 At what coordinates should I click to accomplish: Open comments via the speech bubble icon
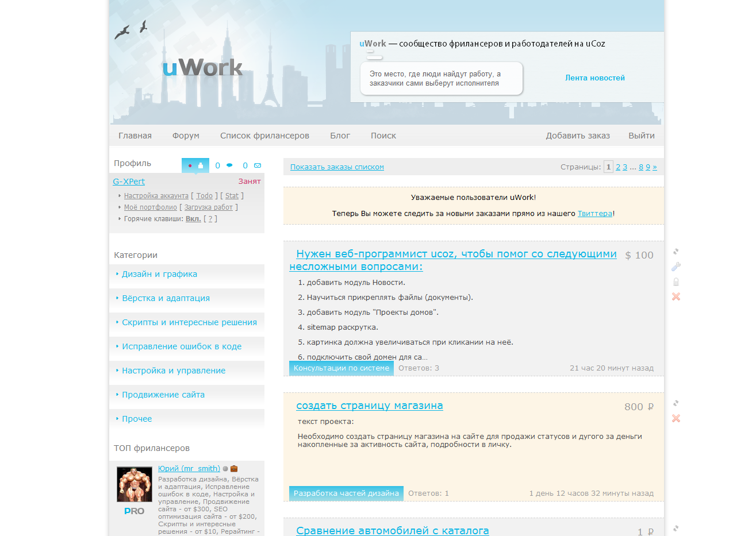[x=229, y=165]
